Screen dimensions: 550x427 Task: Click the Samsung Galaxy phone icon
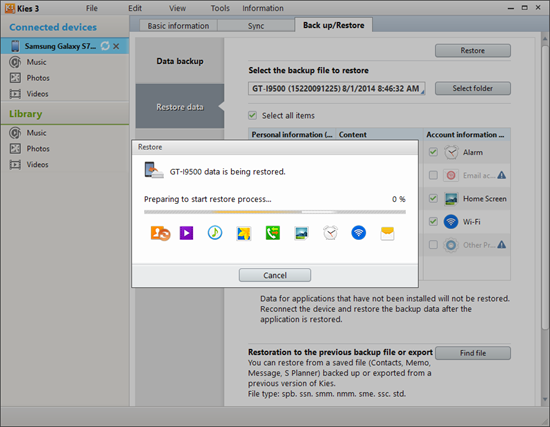15,46
